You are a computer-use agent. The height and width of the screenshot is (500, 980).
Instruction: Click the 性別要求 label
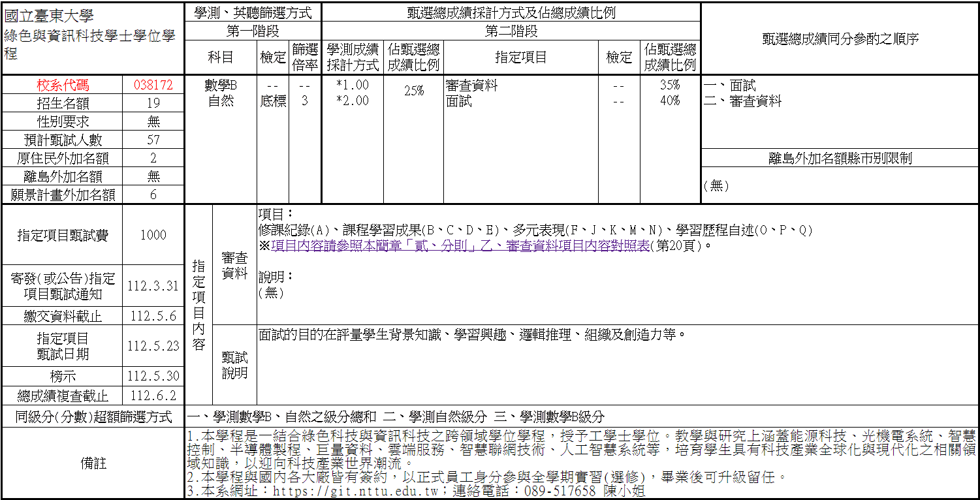63,121
